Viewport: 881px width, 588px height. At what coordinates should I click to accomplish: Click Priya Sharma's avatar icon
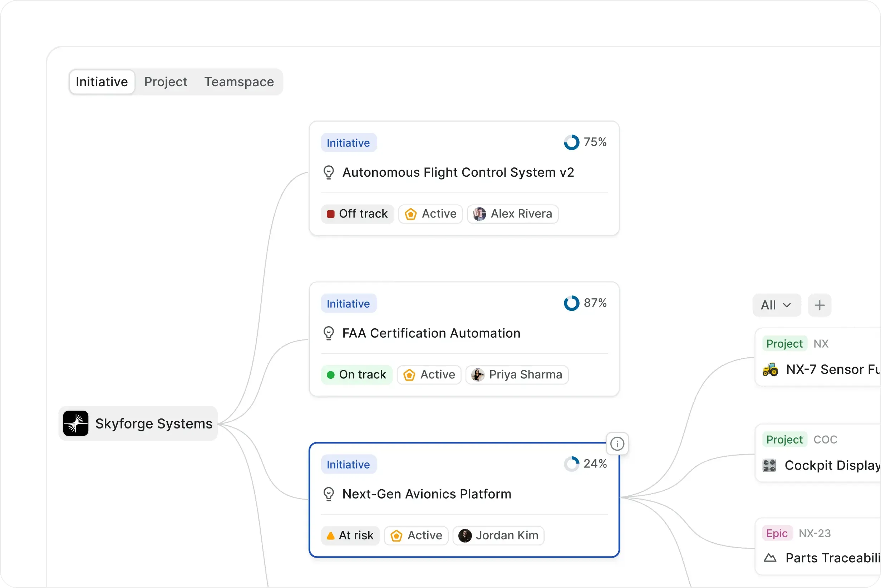click(x=477, y=374)
